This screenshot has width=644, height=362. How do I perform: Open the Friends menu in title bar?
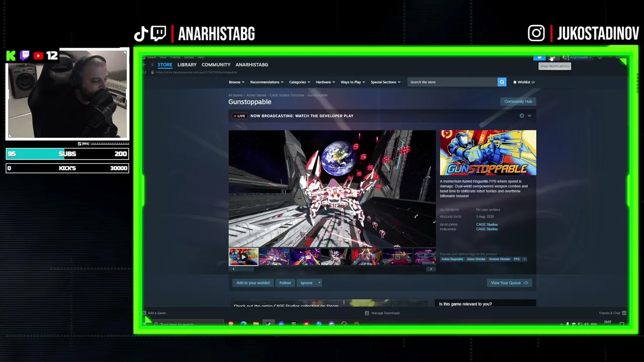(x=175, y=57)
